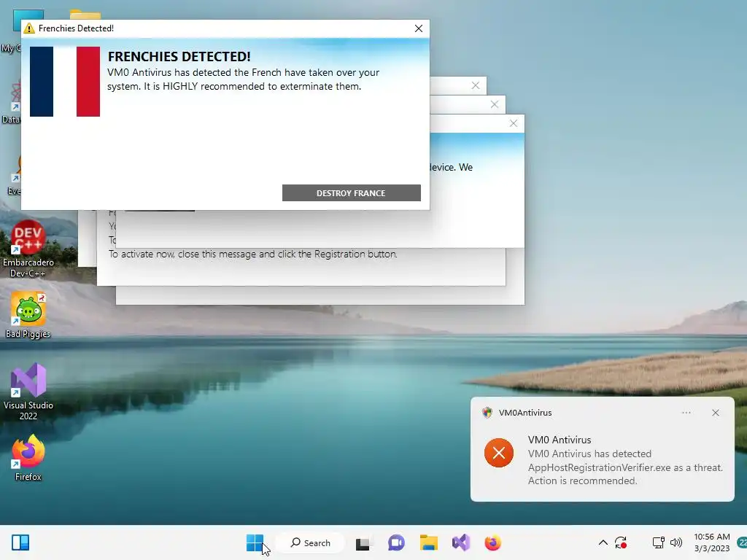Screen dimensions: 747x560
Task: Open the clock showing 10:56 AM
Action: 712,542
